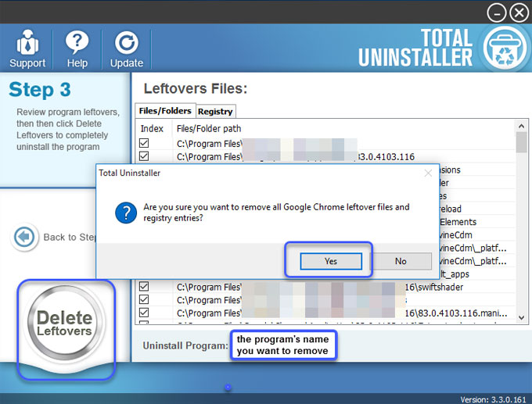
Task: Click the Uninstall Program label
Action: point(185,345)
